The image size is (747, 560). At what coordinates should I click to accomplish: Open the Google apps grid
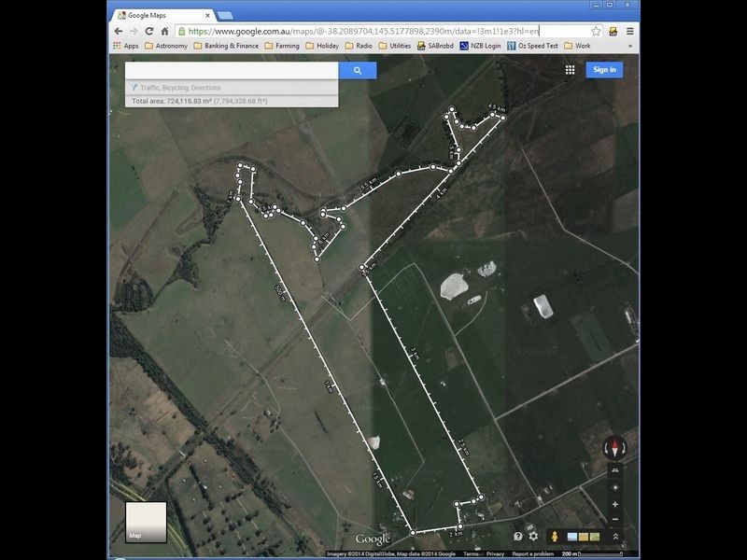pos(570,70)
